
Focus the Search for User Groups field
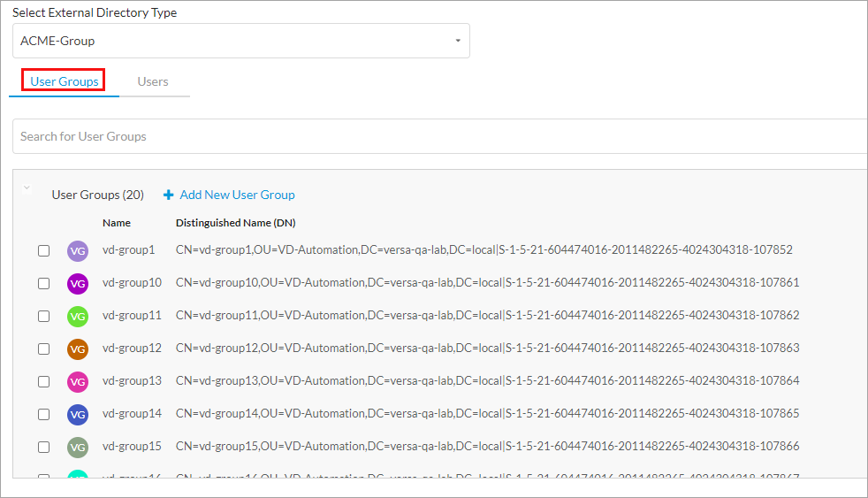pos(439,136)
